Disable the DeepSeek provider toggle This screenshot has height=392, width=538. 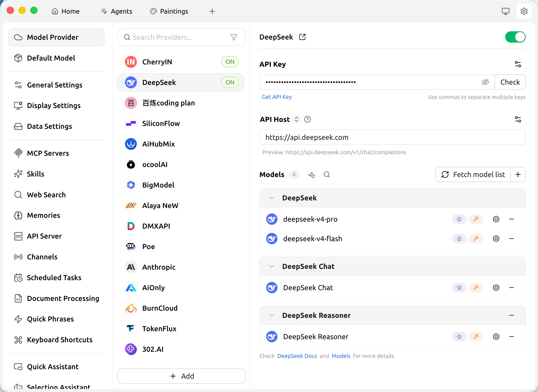point(515,37)
